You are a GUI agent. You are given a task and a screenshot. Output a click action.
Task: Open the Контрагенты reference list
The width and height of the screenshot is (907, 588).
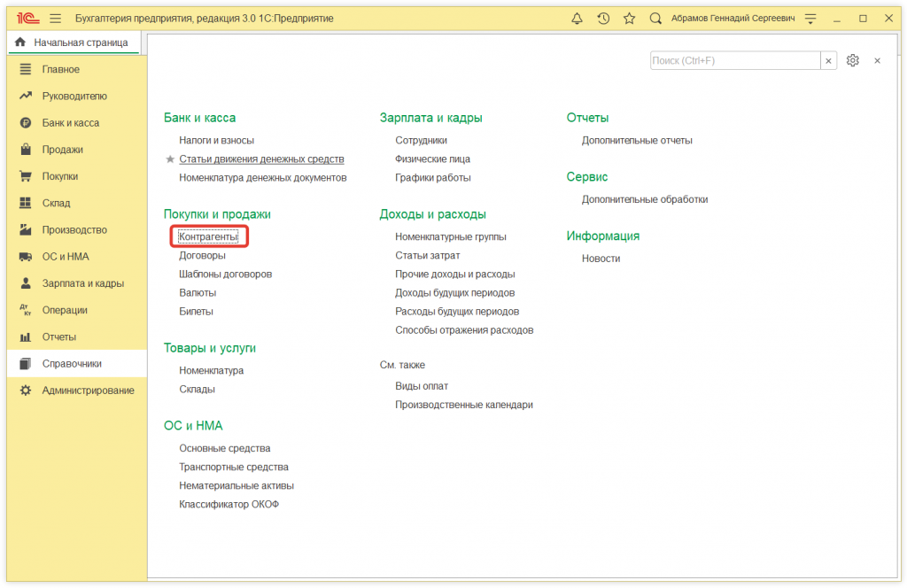[x=208, y=236]
